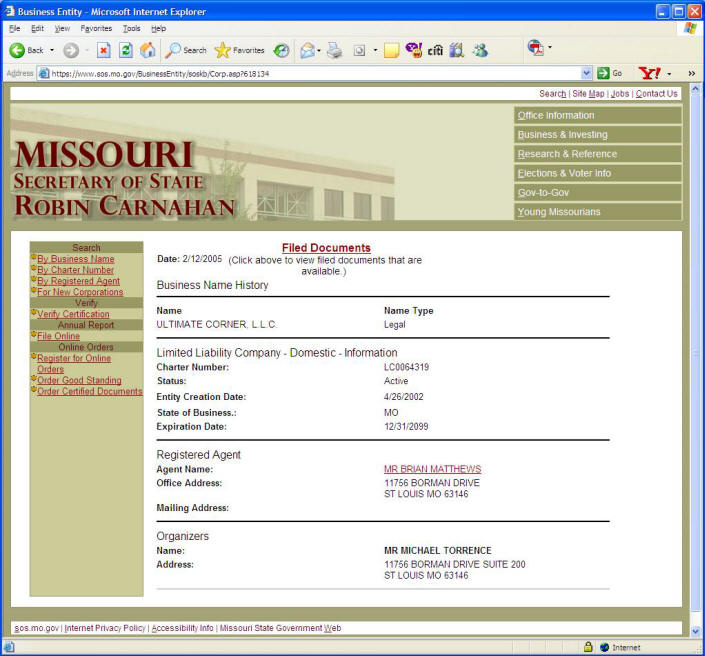Open the View menu
The height and width of the screenshot is (656, 705).
62,28
